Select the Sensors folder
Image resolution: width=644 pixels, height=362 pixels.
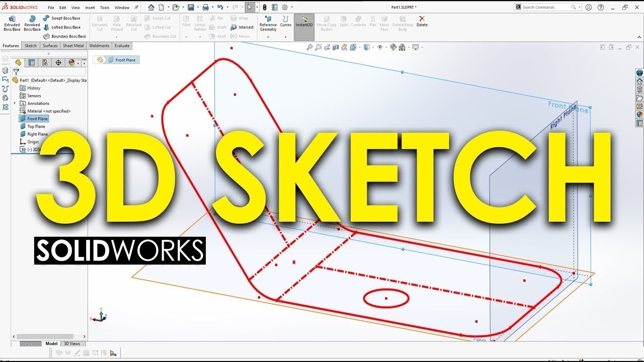click(30, 96)
